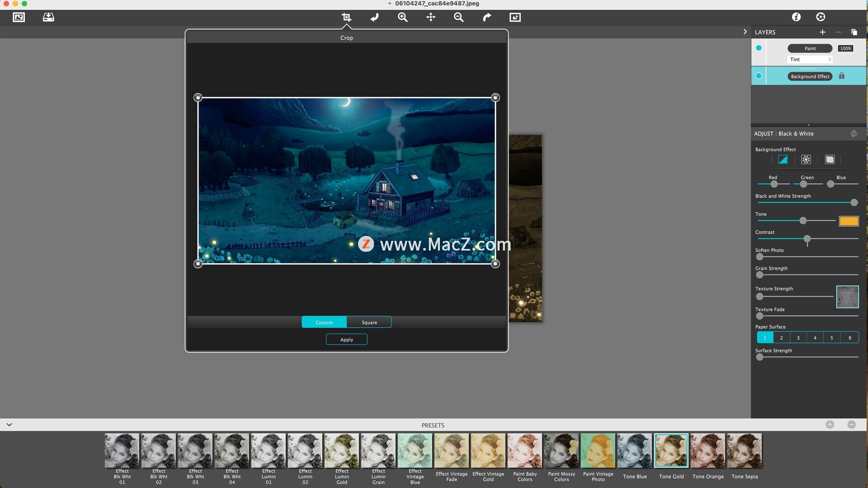Remove layer with the minus icon
868x488 pixels.
click(838, 32)
